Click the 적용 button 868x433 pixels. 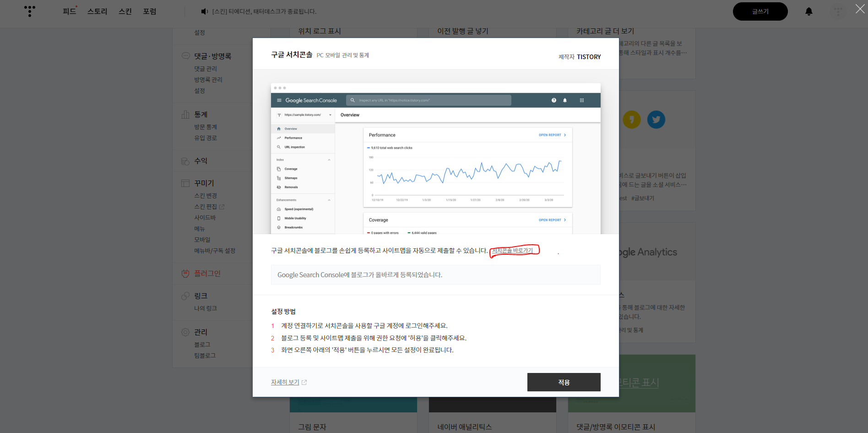point(564,382)
